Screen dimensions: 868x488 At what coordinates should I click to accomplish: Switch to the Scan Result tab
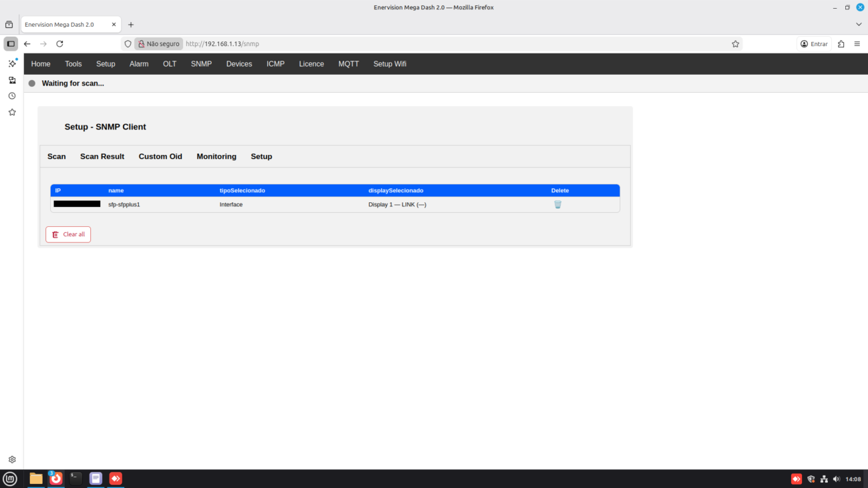click(102, 156)
